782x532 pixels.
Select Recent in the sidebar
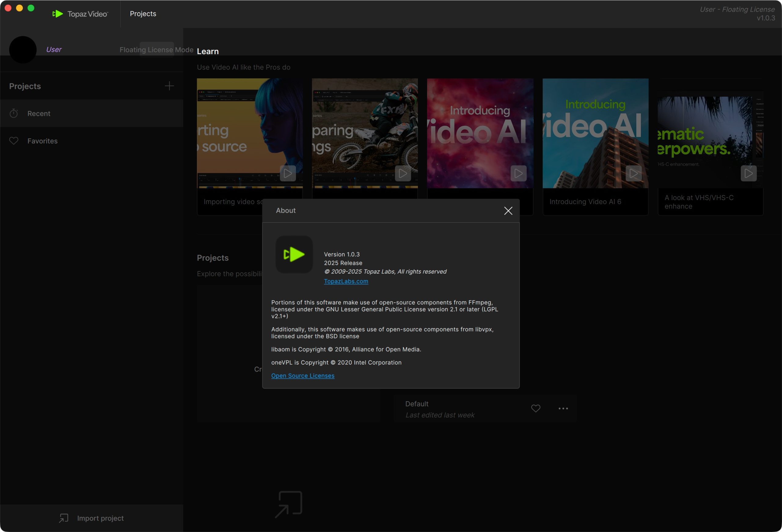point(39,113)
